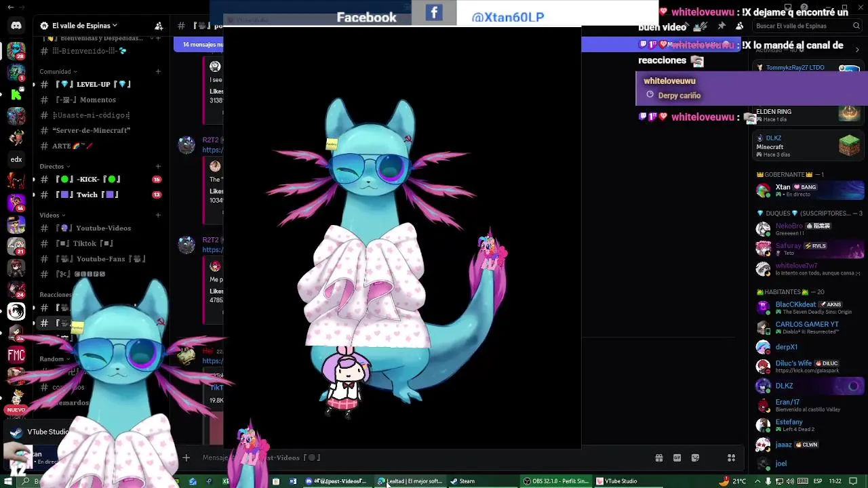Open Diluc's Wife member profile
Viewport: 868px width, 488px height.
808,367
